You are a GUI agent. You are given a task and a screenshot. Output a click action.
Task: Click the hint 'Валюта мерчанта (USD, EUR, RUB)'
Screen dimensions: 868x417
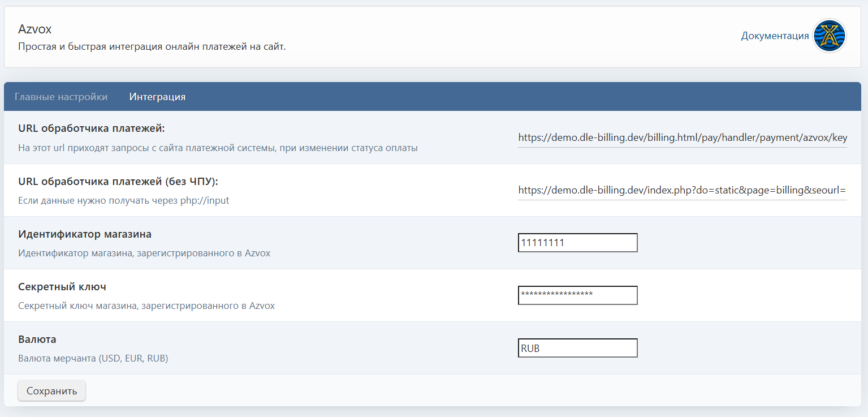pos(93,358)
